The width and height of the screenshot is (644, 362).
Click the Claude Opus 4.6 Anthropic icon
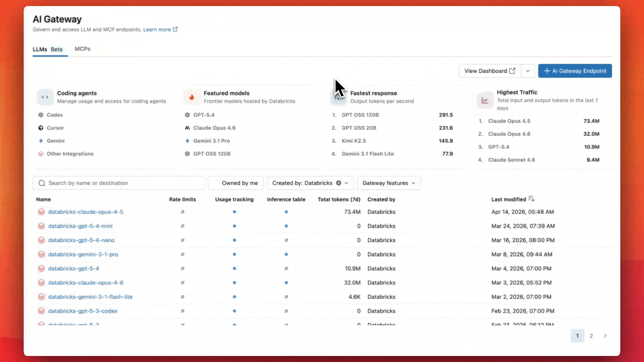(187, 128)
